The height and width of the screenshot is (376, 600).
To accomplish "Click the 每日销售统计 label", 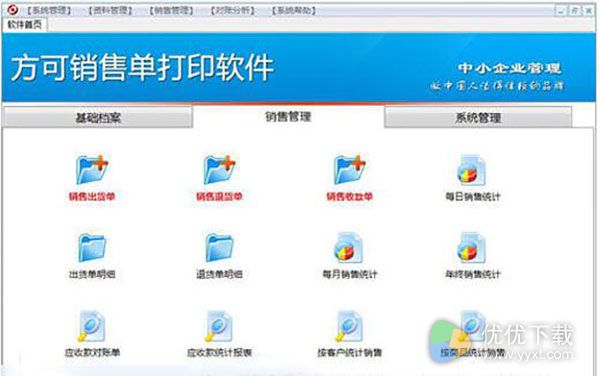I will point(473,197).
